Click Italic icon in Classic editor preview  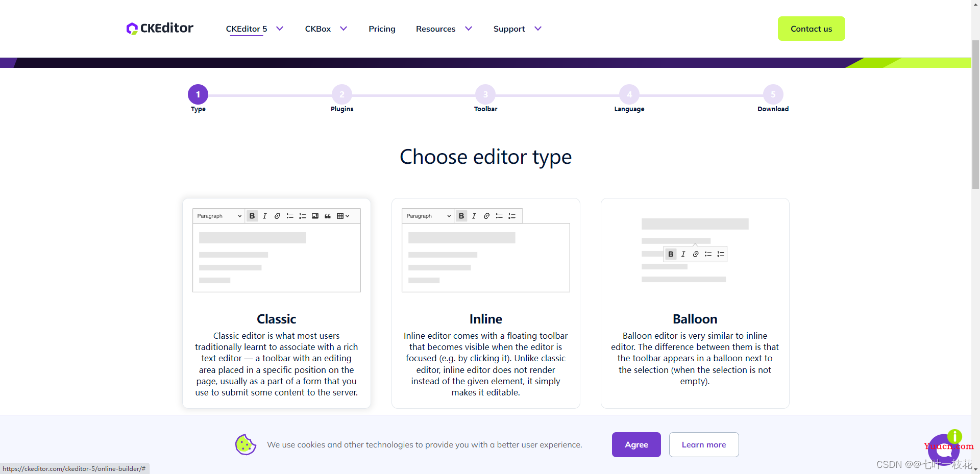tap(265, 216)
